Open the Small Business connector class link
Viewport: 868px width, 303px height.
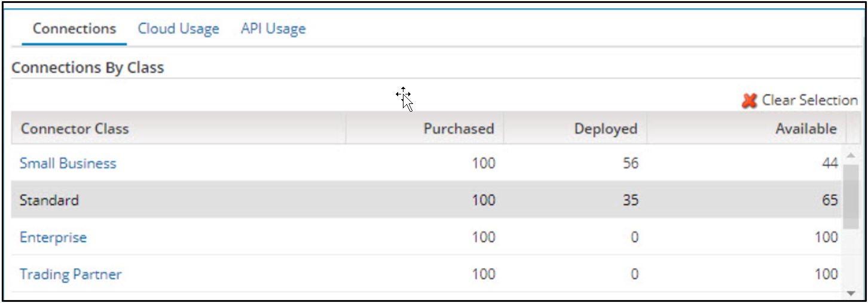(68, 163)
